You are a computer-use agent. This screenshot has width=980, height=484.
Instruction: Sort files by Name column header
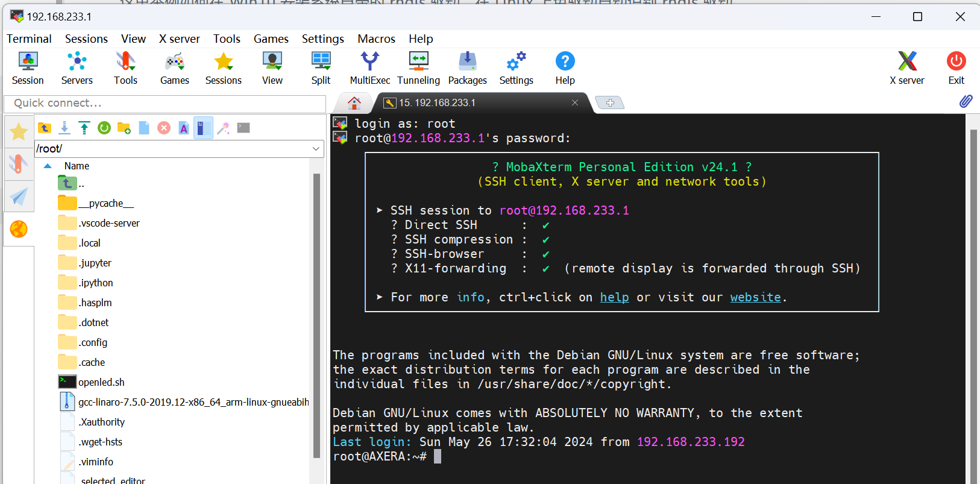tap(77, 166)
